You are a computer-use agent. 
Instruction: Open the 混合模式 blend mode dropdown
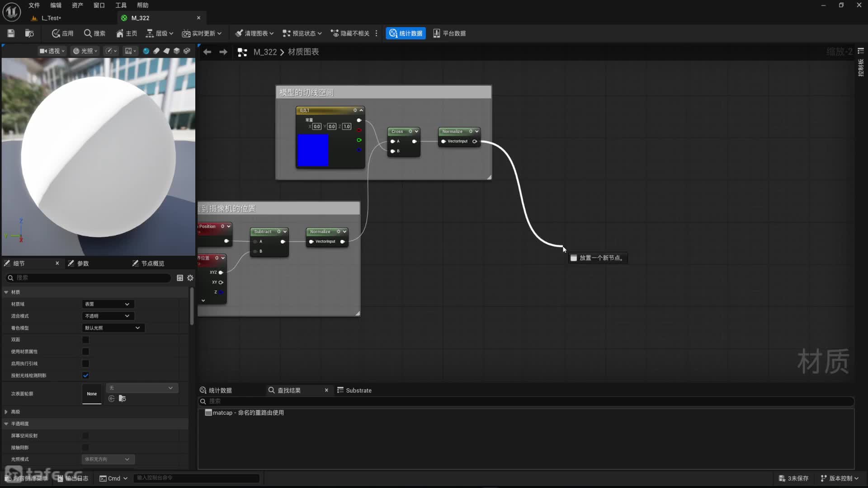(108, 316)
